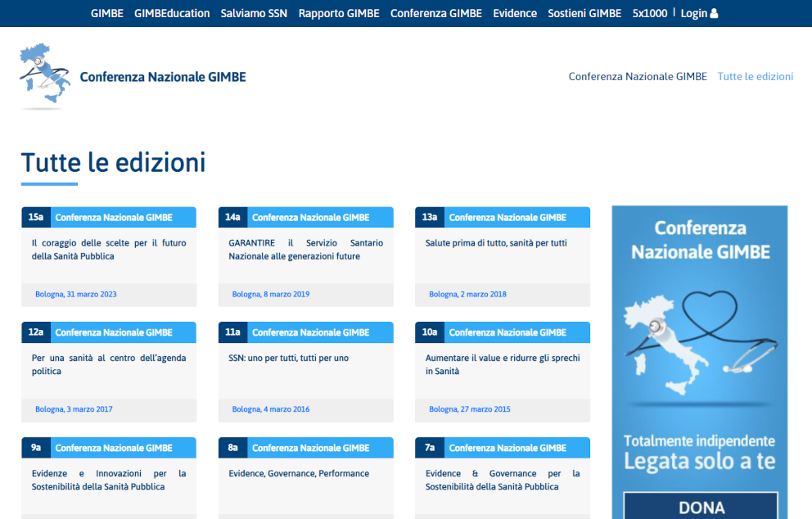
Task: Click date 'Bologna, 27 marzo 2015'
Action: tap(469, 409)
